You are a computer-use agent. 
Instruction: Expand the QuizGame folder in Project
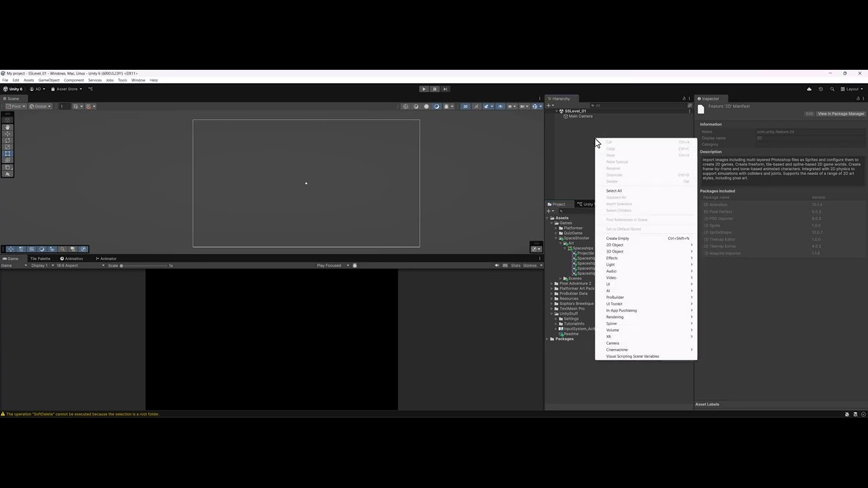coord(556,233)
